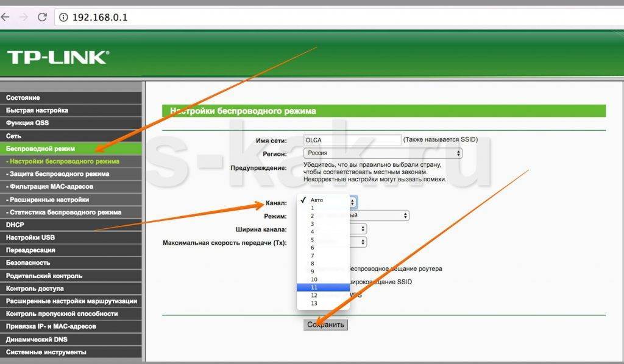Open the Состояние menu item
This screenshot has width=624, height=364.
[x=71, y=98]
